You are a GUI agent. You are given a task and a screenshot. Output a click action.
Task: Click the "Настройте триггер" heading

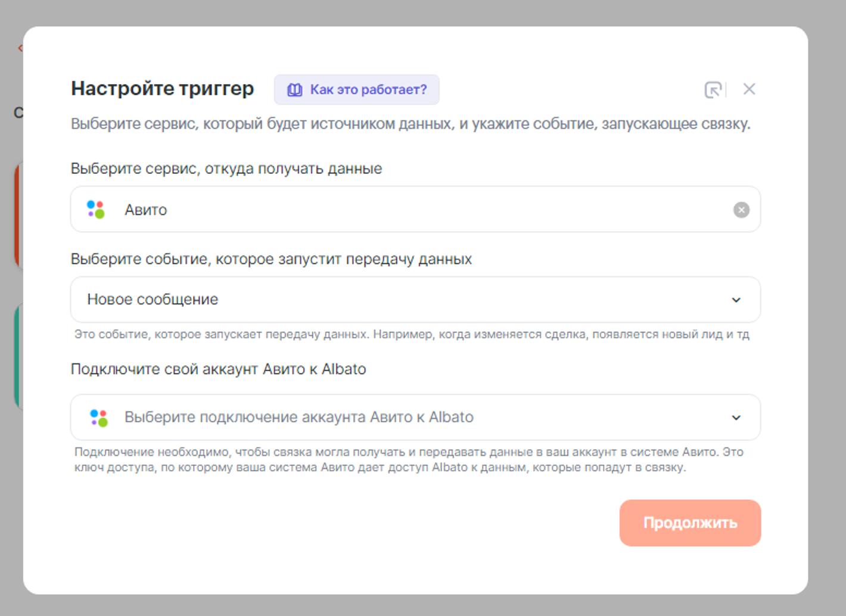[162, 89]
